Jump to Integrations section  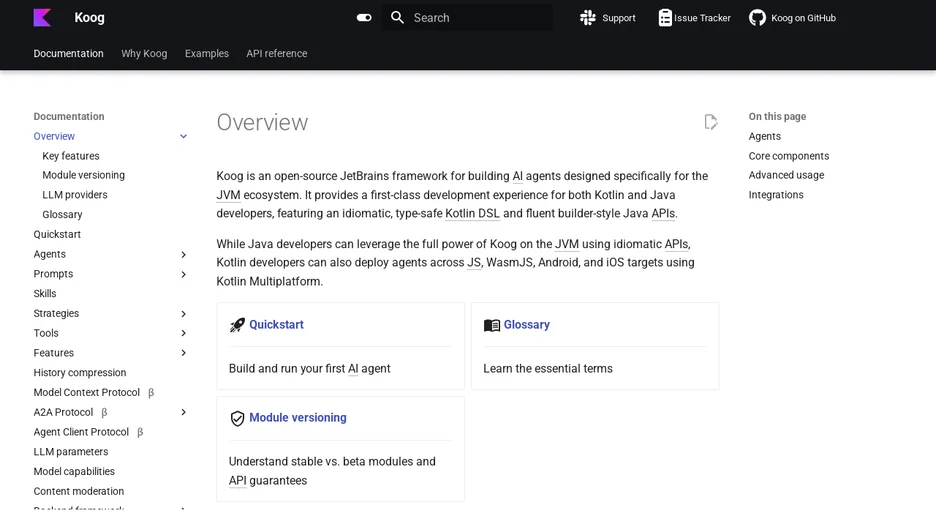[x=776, y=195]
